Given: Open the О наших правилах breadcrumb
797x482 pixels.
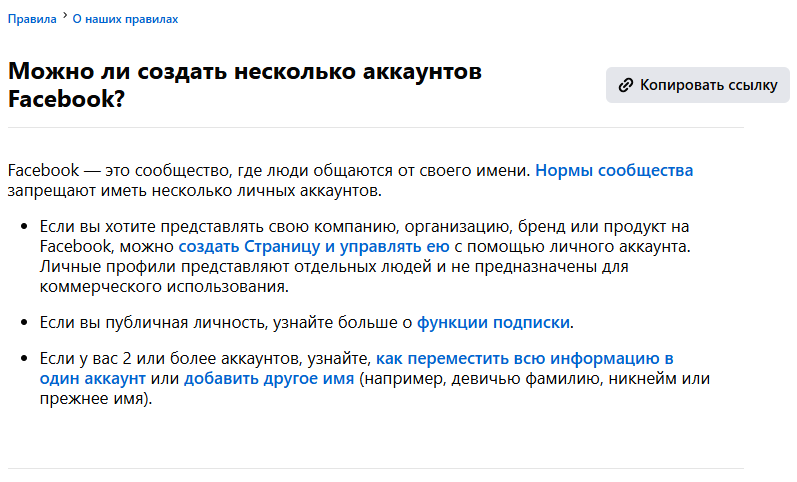Looking at the screenshot, I should (125, 19).
